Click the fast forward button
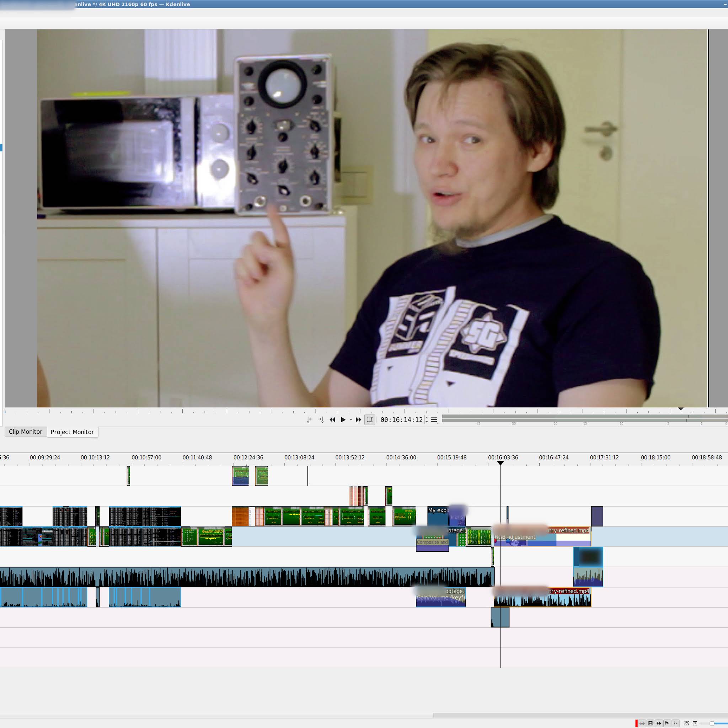This screenshot has width=728, height=728. (358, 419)
